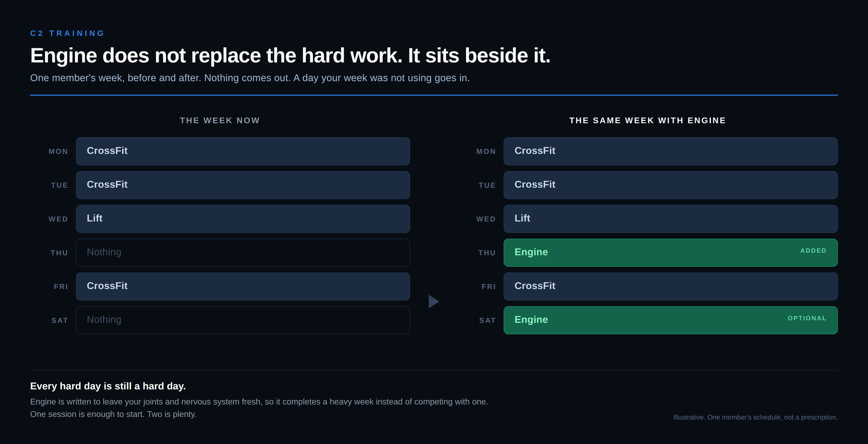Click Wednesday Lift block in the week now

[243, 219]
